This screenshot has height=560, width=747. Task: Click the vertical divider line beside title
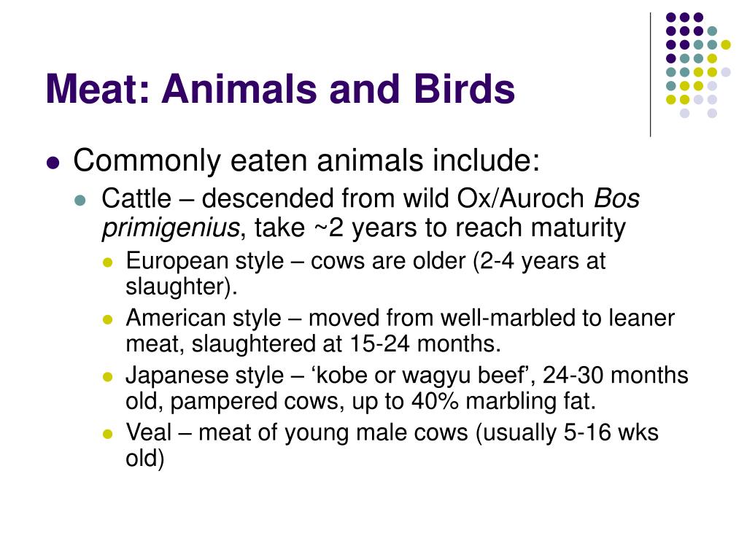click(x=650, y=75)
